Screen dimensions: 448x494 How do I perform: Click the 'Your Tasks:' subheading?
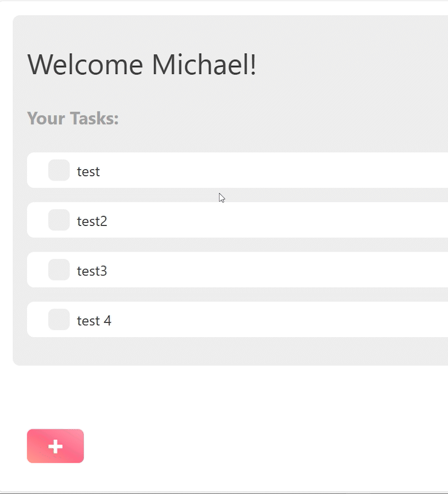73,118
